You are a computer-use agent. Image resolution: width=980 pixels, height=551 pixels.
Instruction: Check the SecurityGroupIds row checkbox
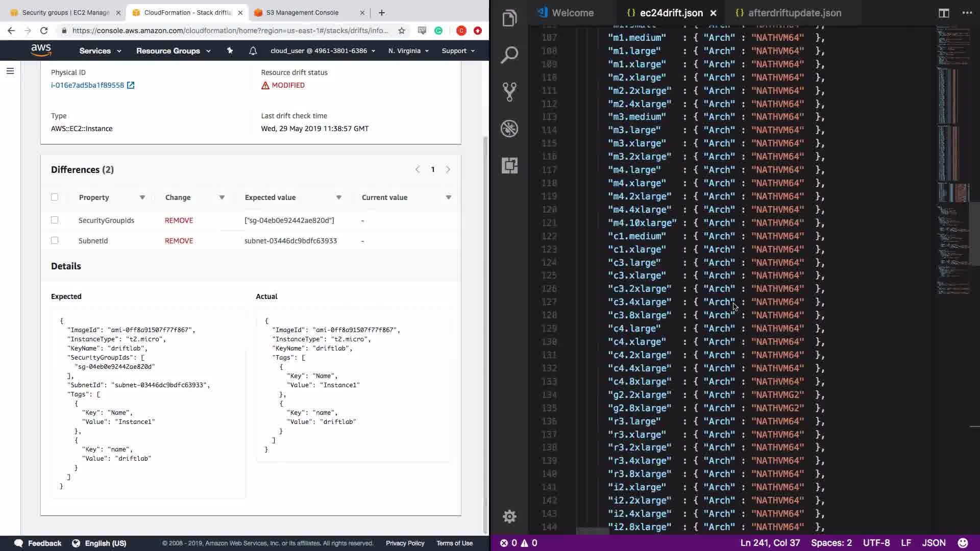(x=55, y=220)
